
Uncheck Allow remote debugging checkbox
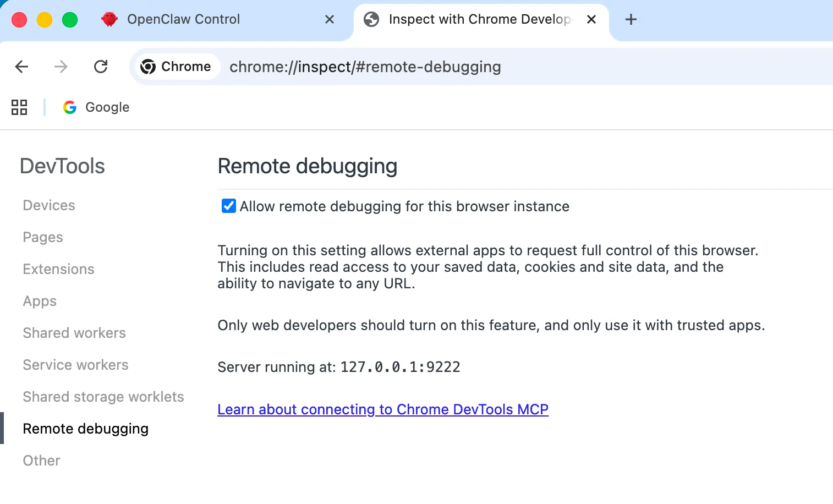pyautogui.click(x=228, y=206)
